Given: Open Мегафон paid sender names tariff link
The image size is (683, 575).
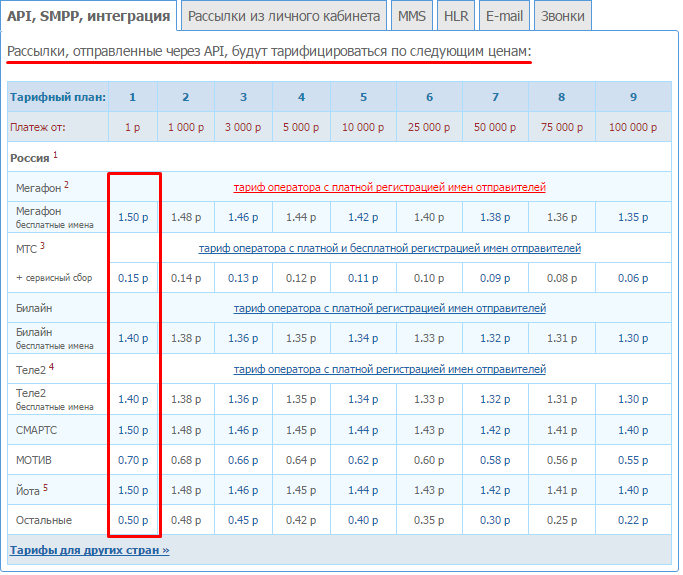Looking at the screenshot, I should coord(389,187).
